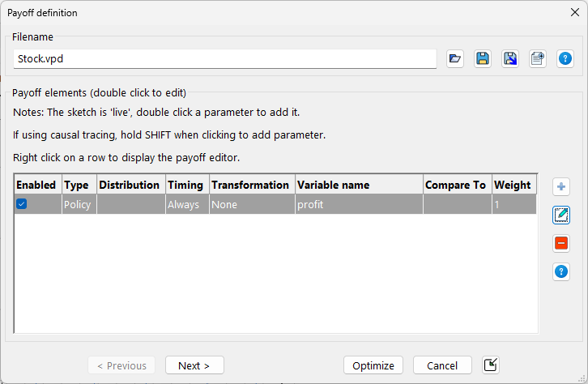Click the arrow-in-box icon beside Cancel

click(x=490, y=365)
